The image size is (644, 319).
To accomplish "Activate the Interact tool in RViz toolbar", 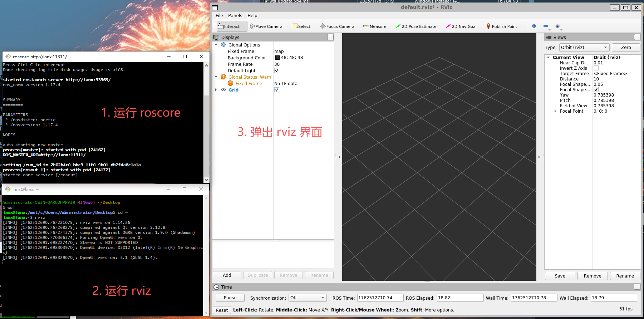I will pos(232,26).
